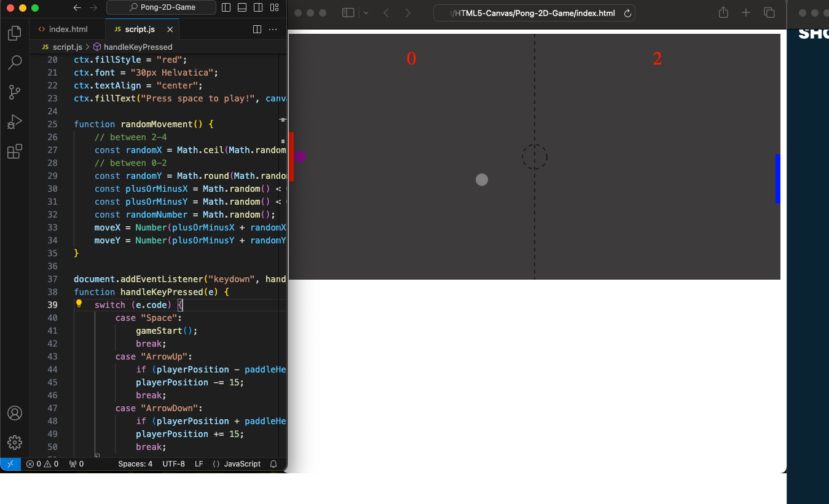
Task: Click the left player score 0
Action: coord(412,59)
